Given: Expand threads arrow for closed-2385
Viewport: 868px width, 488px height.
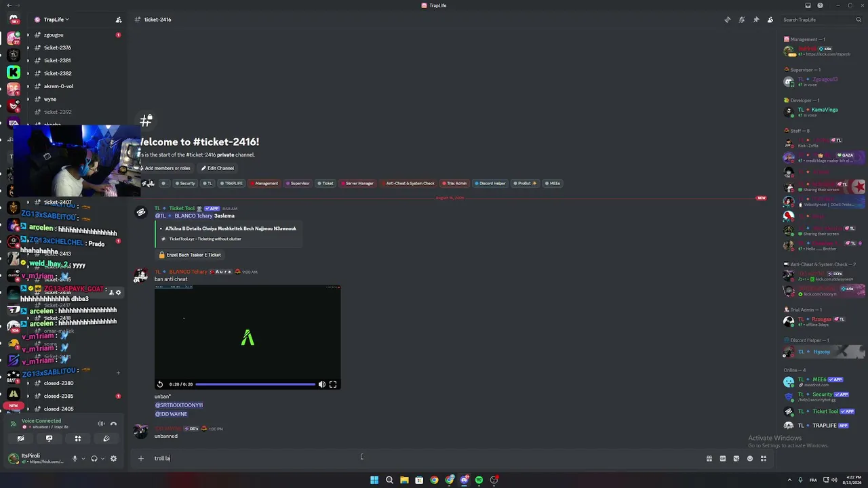Looking at the screenshot, I should click(28, 396).
